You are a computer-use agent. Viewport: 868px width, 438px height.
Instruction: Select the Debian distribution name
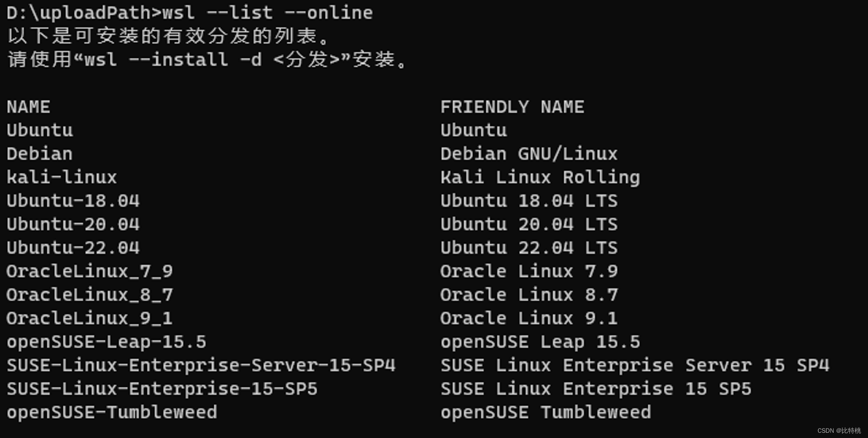tap(40, 154)
